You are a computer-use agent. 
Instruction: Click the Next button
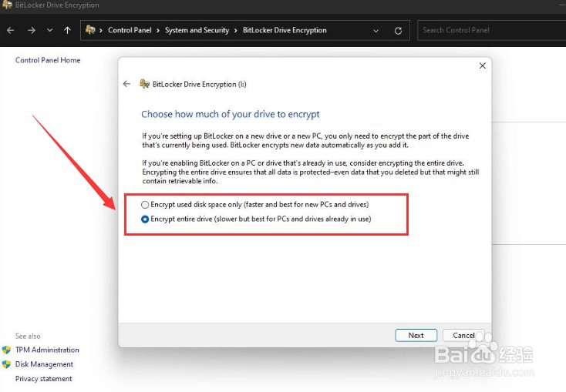click(416, 335)
